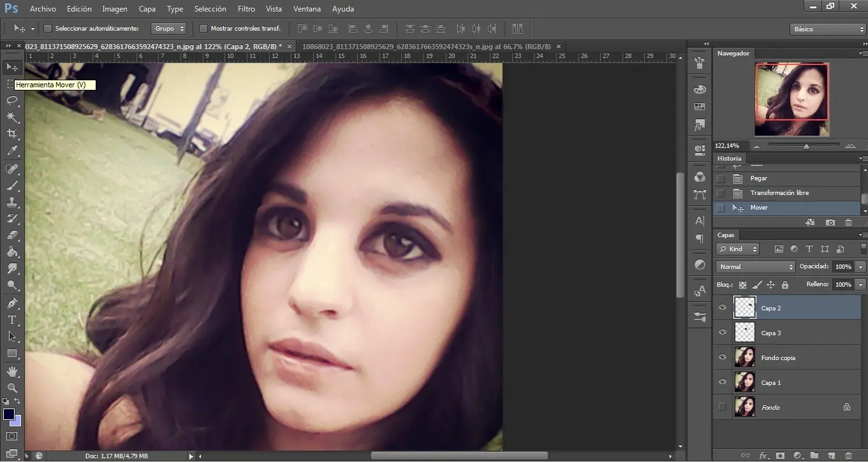Screen dimensions: 868x462
Task: Select the Rectangle shape tool
Action: click(12, 353)
